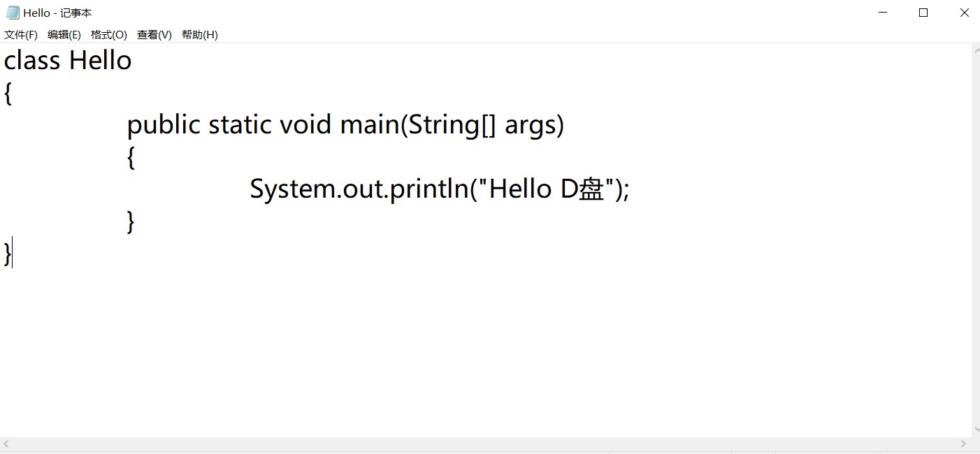This screenshot has height=454, width=980.
Task: Open the 格式(O) menu
Action: pyautogui.click(x=109, y=35)
